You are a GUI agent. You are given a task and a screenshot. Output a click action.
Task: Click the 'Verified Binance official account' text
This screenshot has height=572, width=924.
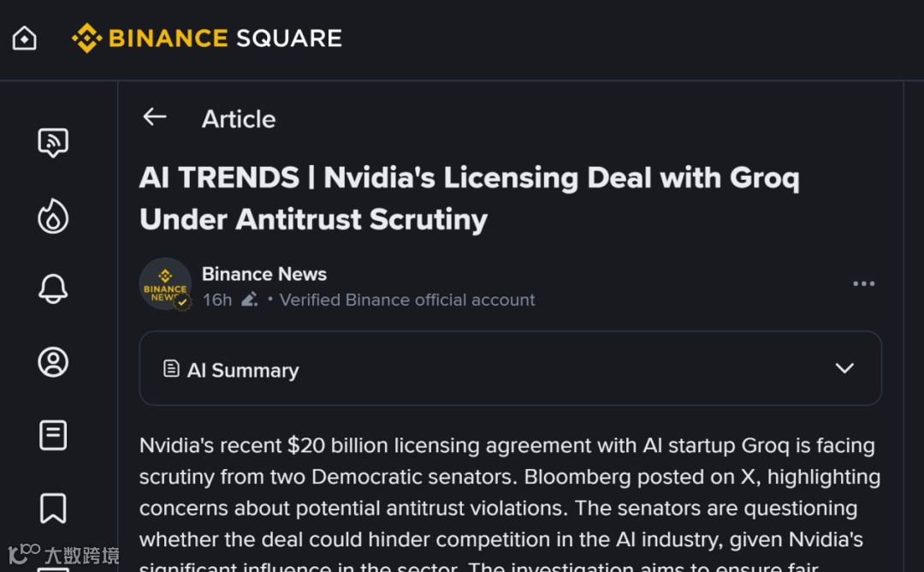coord(407,300)
